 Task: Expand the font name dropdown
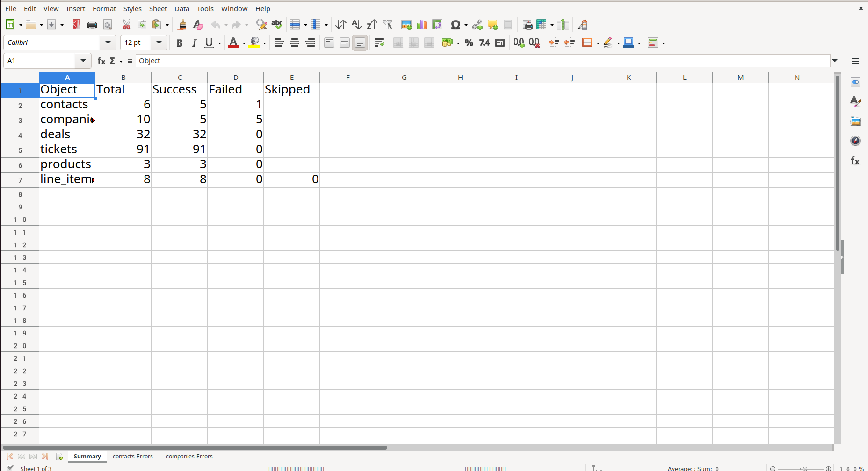(108, 43)
